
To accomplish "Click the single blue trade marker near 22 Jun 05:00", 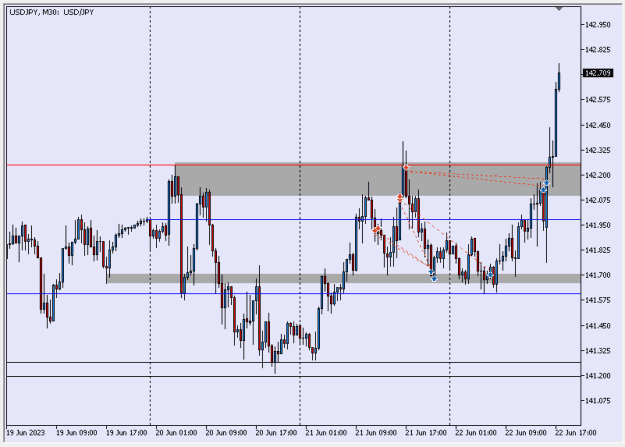I will coord(490,275).
